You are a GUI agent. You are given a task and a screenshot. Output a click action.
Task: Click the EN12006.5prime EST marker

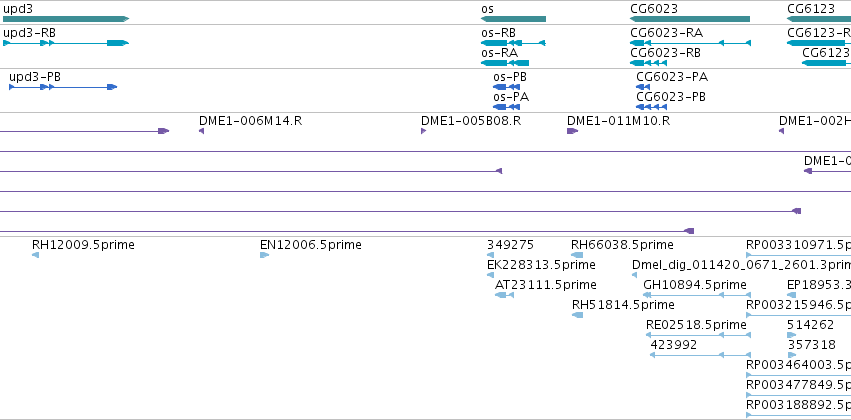tap(264, 255)
